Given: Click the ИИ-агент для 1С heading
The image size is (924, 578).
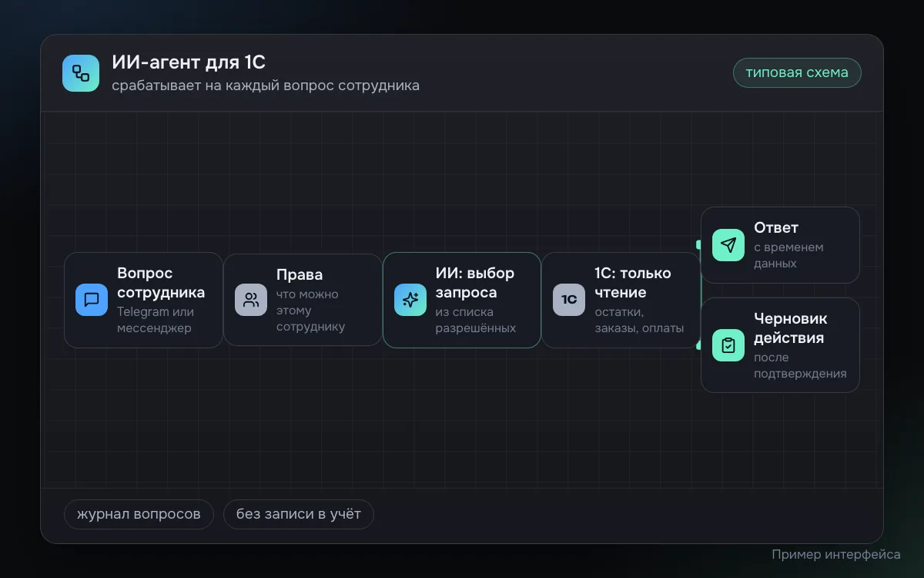Looking at the screenshot, I should (x=189, y=62).
